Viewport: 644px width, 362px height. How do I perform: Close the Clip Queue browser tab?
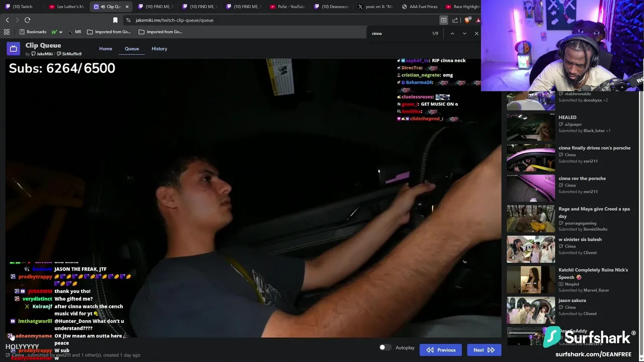click(x=127, y=7)
